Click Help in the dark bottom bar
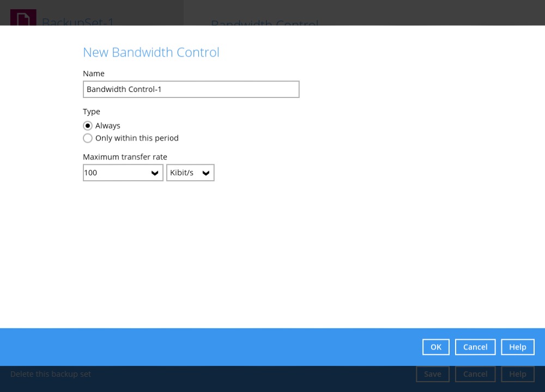 coord(517,374)
